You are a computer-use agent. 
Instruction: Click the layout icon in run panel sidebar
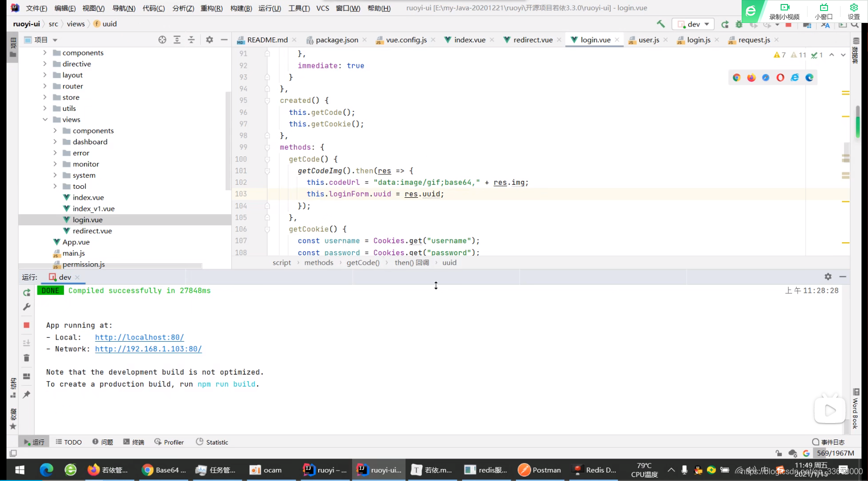26,376
